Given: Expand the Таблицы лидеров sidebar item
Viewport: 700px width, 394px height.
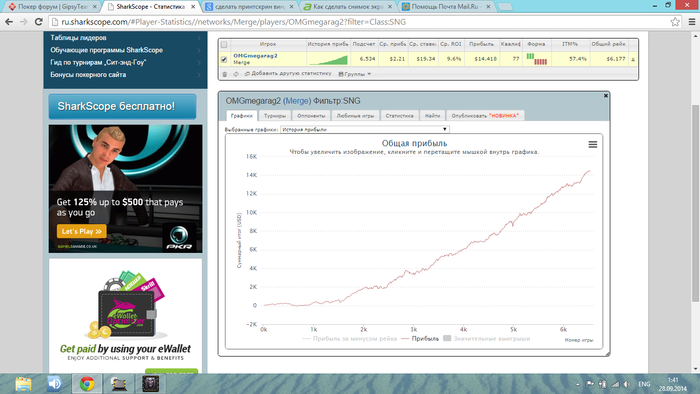Looking at the screenshot, I should pos(125,38).
